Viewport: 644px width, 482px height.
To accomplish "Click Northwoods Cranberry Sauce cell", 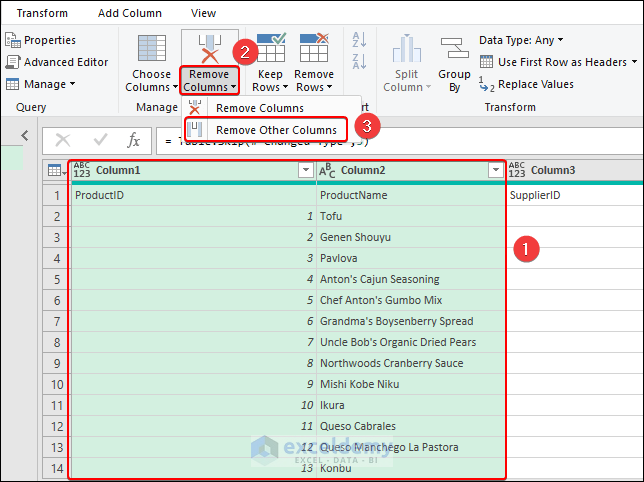I will [x=412, y=363].
